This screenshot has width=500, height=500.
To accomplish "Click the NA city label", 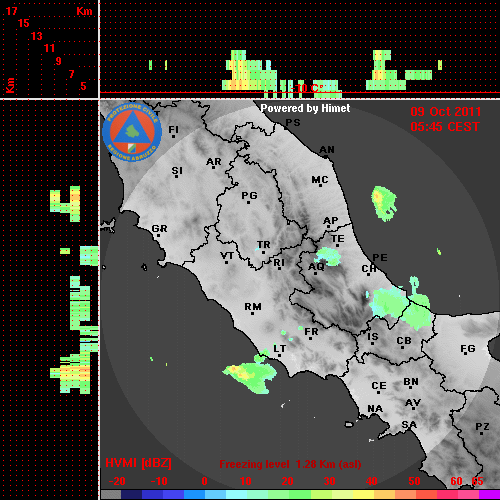I will point(375,409).
